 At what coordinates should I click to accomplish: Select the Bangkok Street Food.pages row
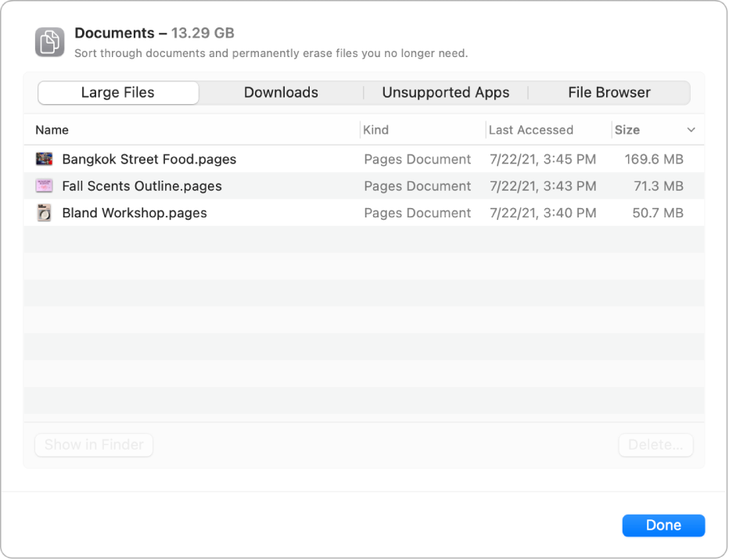tap(235, 159)
